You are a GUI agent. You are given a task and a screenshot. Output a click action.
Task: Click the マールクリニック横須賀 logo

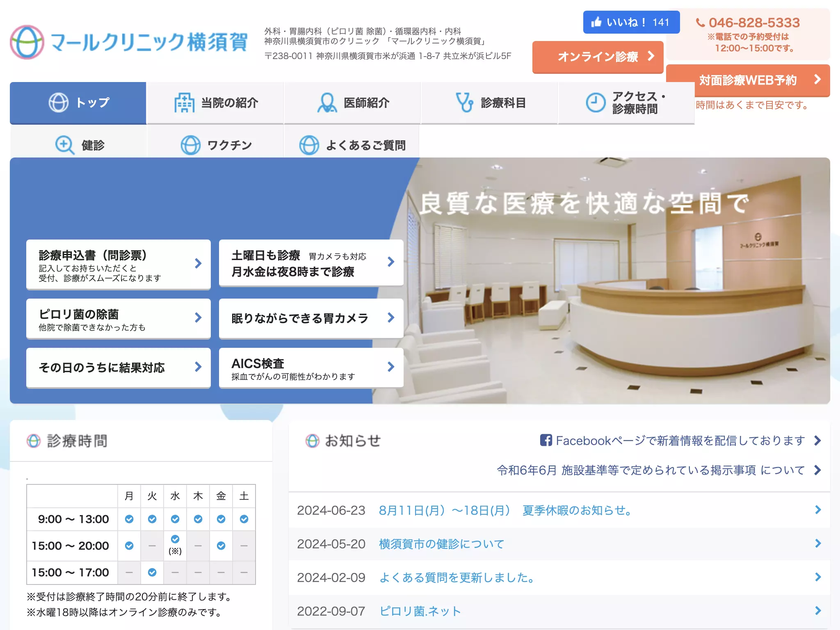[129, 42]
